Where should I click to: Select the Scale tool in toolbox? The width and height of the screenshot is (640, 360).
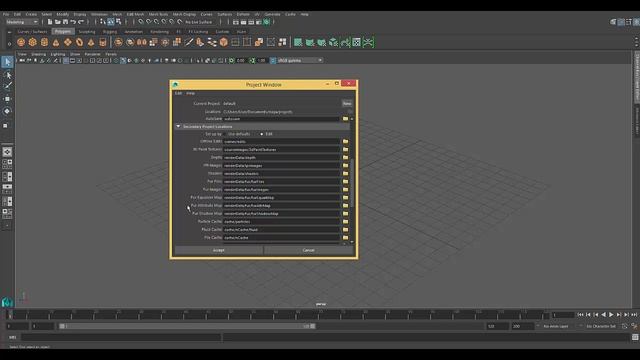click(x=6, y=125)
